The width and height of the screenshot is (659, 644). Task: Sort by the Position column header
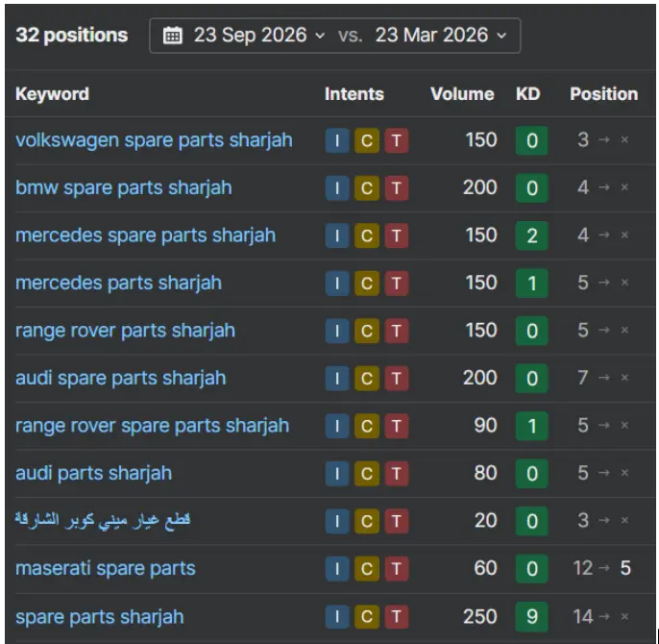pyautogui.click(x=603, y=94)
